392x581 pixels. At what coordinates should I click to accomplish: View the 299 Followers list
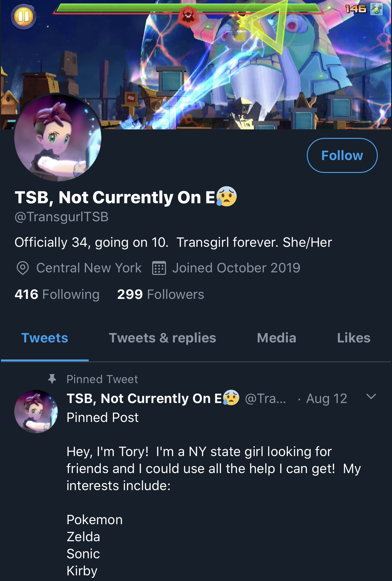[161, 294]
